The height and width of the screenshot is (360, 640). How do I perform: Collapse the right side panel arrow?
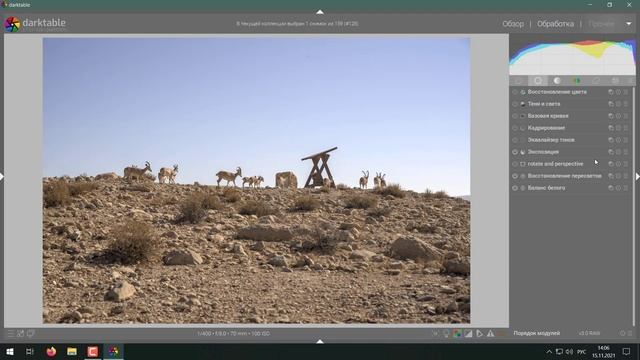(638, 177)
